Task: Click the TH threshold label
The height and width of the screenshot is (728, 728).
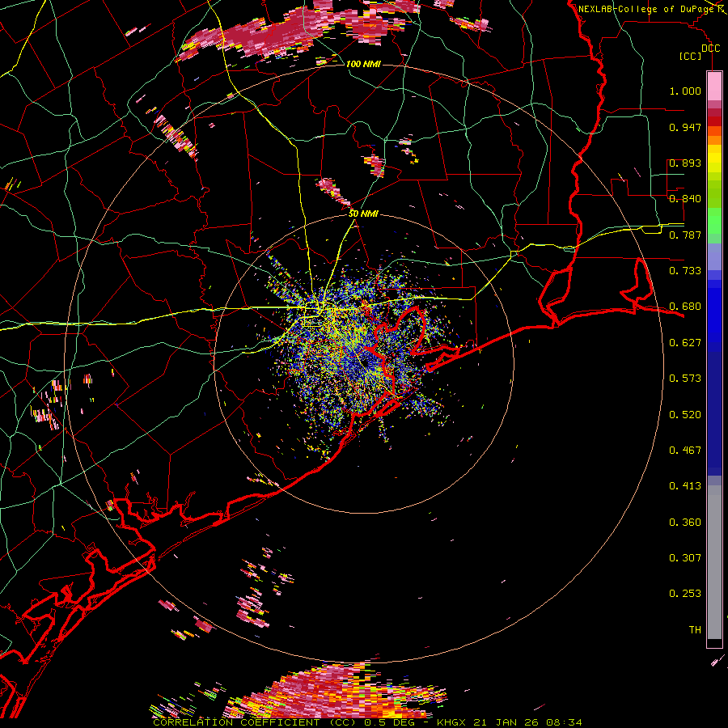Action: [x=695, y=630]
